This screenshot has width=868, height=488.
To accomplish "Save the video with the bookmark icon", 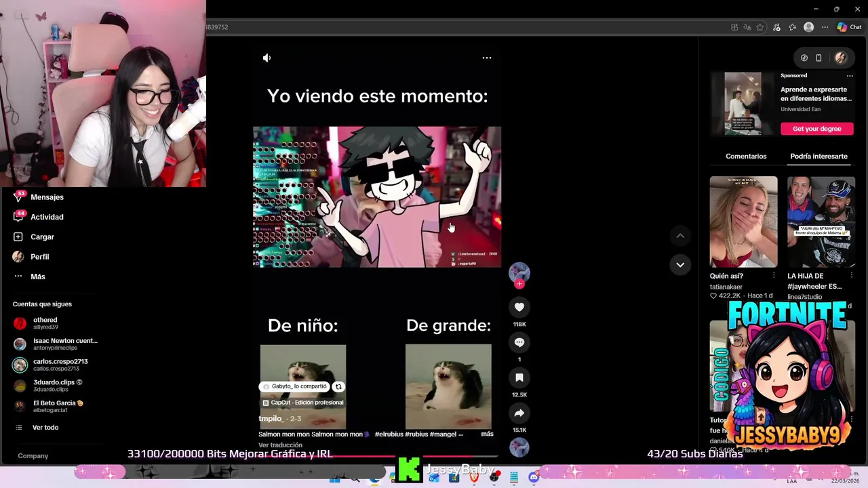I will (519, 378).
